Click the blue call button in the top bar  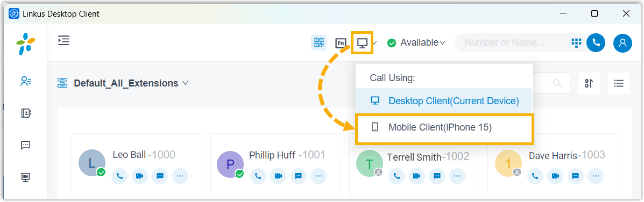[x=596, y=42]
